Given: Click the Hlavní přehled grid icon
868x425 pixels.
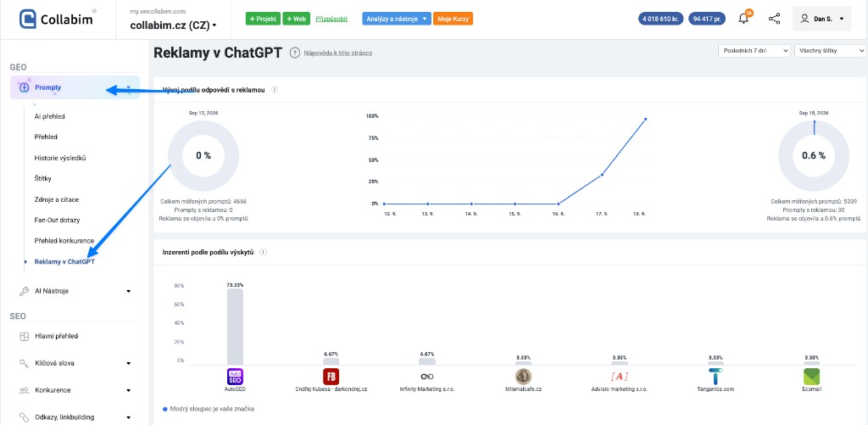Looking at the screenshot, I should point(24,336).
